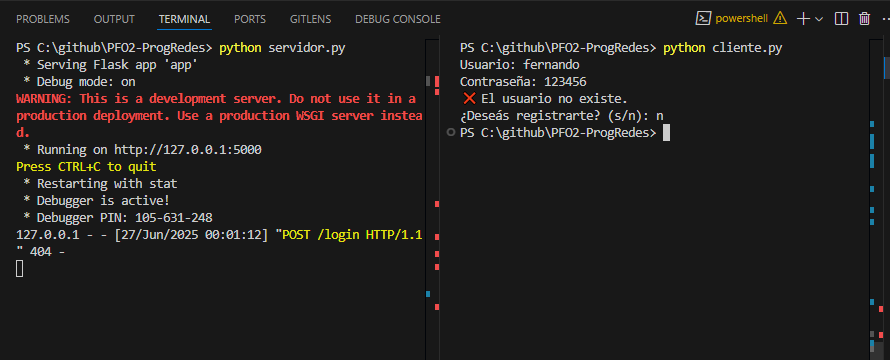Click the 'Contraseña: 123456' line
The width and height of the screenshot is (890, 360).
523,82
